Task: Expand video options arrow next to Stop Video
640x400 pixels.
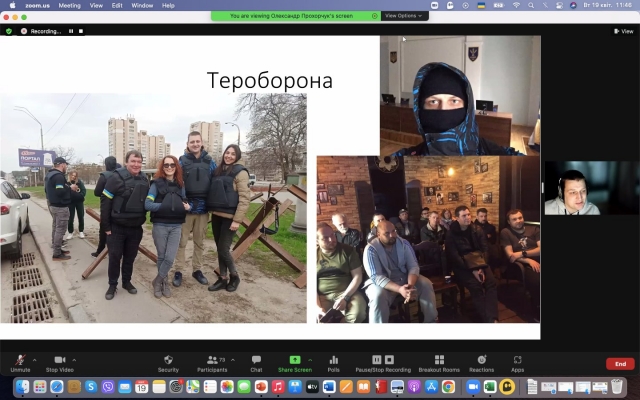Action: [x=74, y=360]
